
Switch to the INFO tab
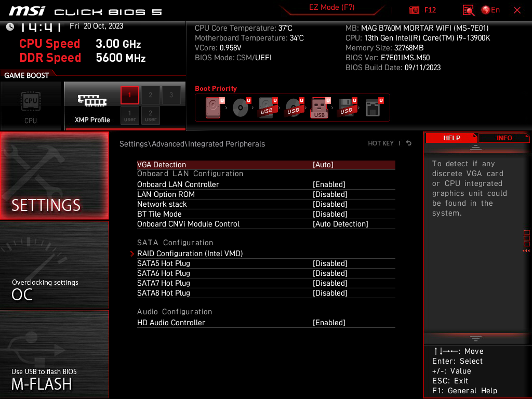pos(504,138)
